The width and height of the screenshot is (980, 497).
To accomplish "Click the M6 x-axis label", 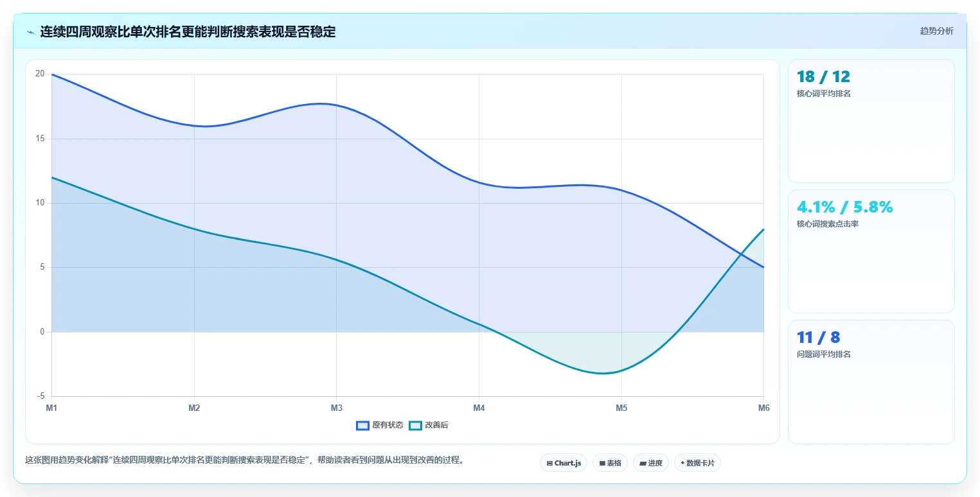I will click(763, 408).
